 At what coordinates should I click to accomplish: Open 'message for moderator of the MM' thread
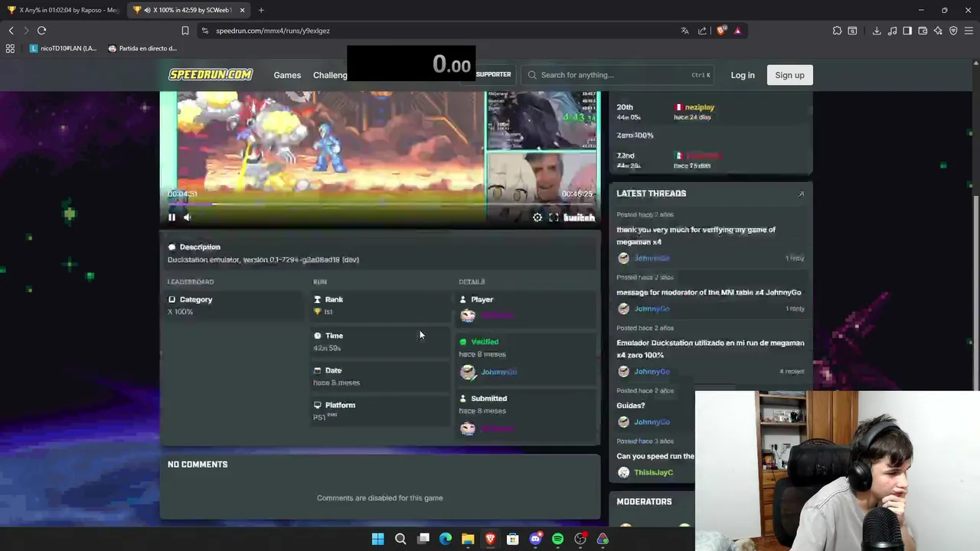709,292
